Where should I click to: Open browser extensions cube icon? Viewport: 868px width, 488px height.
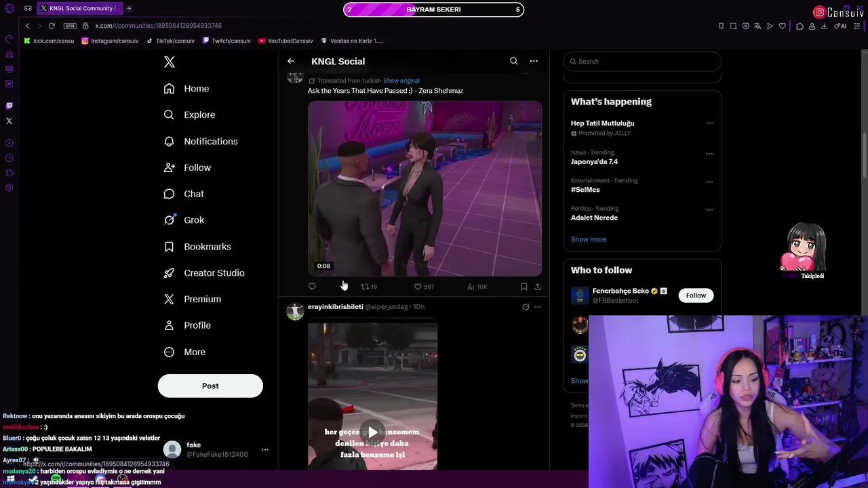pyautogui.click(x=800, y=26)
